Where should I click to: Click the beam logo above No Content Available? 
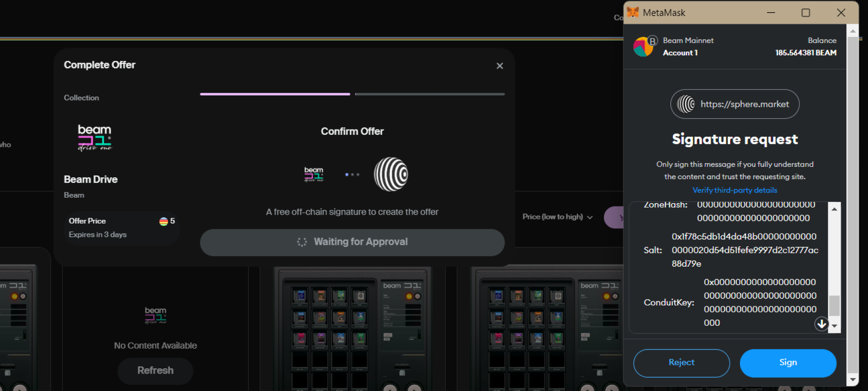155,315
